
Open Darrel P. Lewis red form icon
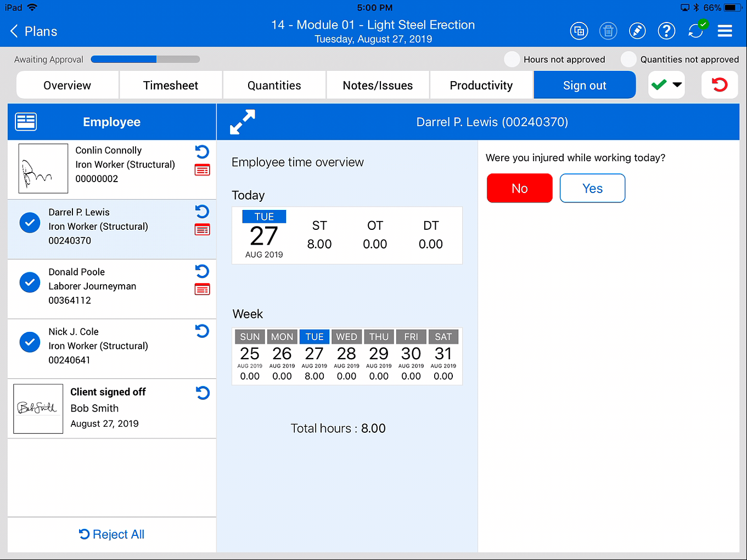tap(202, 230)
